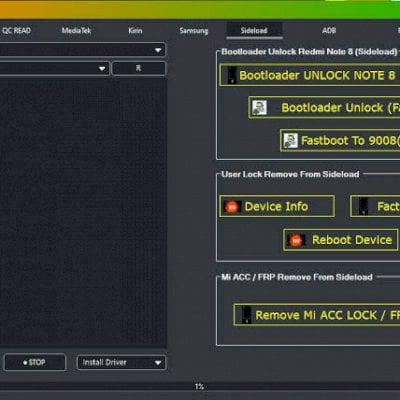The height and width of the screenshot is (400, 400).
Task: Click the 1% progress bar
Action: 200,386
